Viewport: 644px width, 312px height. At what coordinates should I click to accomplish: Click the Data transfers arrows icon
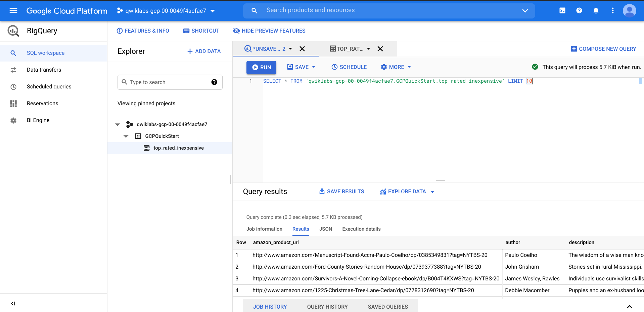13,70
